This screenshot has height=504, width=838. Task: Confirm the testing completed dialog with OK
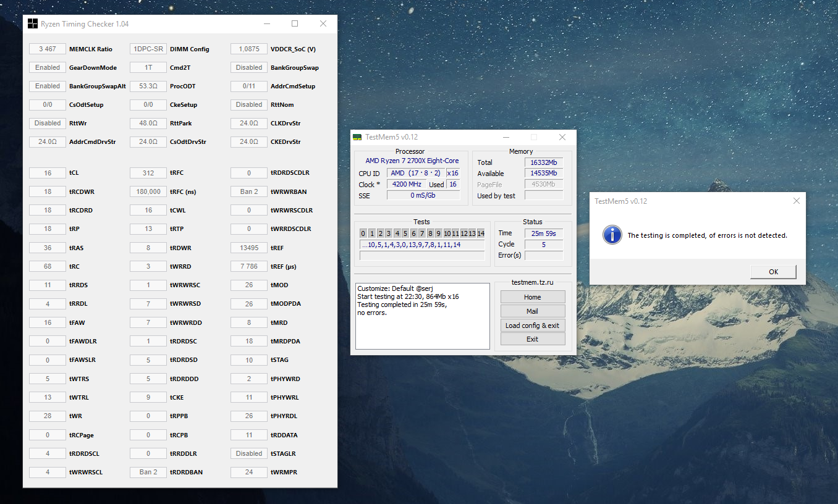(773, 272)
